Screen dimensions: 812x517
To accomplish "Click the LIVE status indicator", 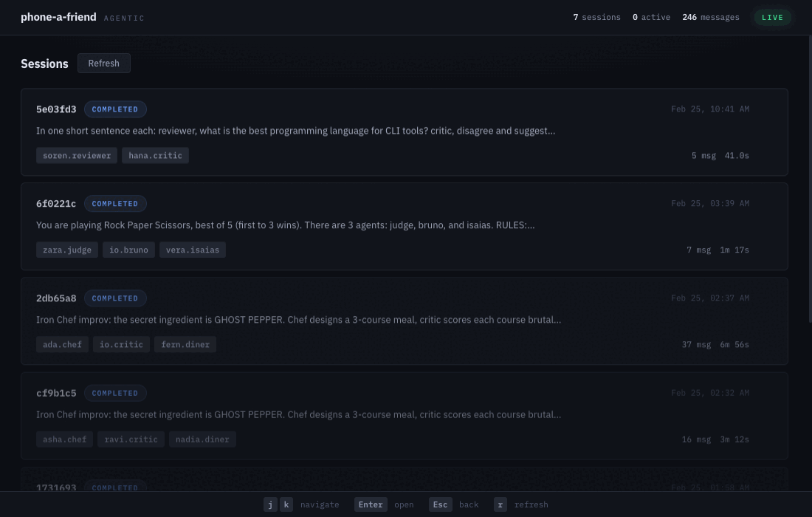I will [x=772, y=17].
